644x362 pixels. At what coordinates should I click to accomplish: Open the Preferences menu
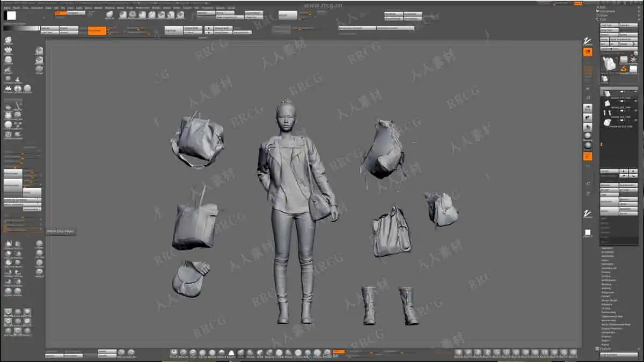pyautogui.click(x=142, y=8)
